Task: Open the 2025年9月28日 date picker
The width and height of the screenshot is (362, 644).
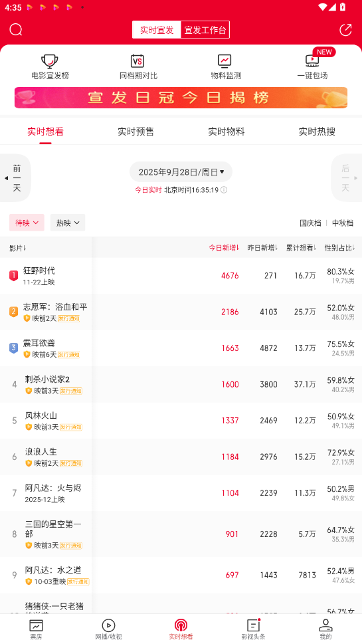Action: click(181, 171)
